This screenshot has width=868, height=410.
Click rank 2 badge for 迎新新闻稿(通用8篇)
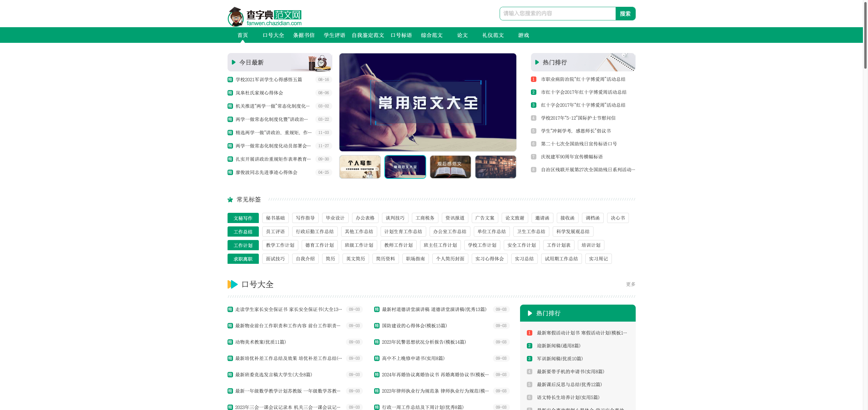pyautogui.click(x=530, y=346)
